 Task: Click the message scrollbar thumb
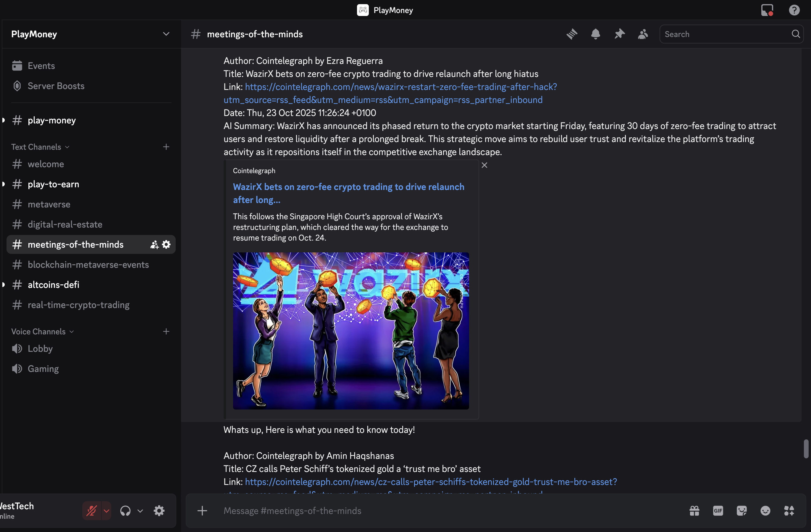point(806,449)
